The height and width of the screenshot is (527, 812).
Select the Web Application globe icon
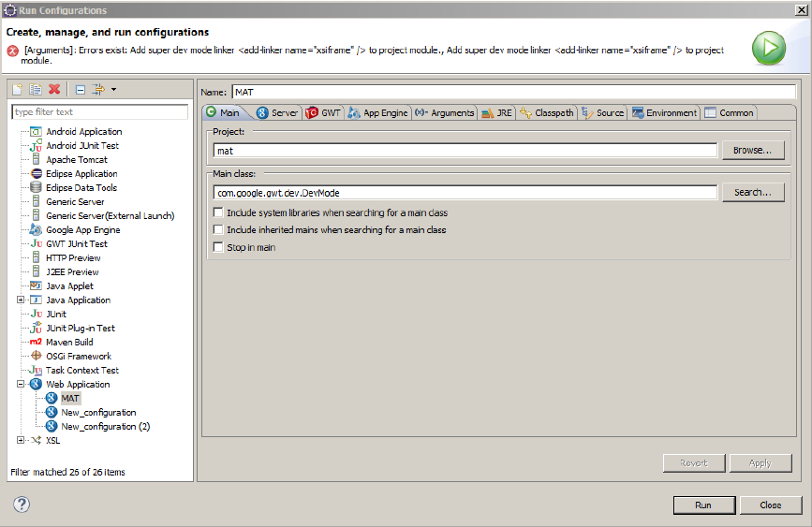tap(36, 384)
